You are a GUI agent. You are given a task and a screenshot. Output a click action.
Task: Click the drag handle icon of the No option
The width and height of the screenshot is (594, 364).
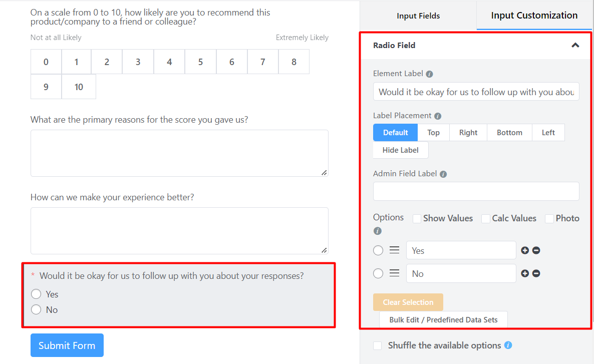[394, 273]
